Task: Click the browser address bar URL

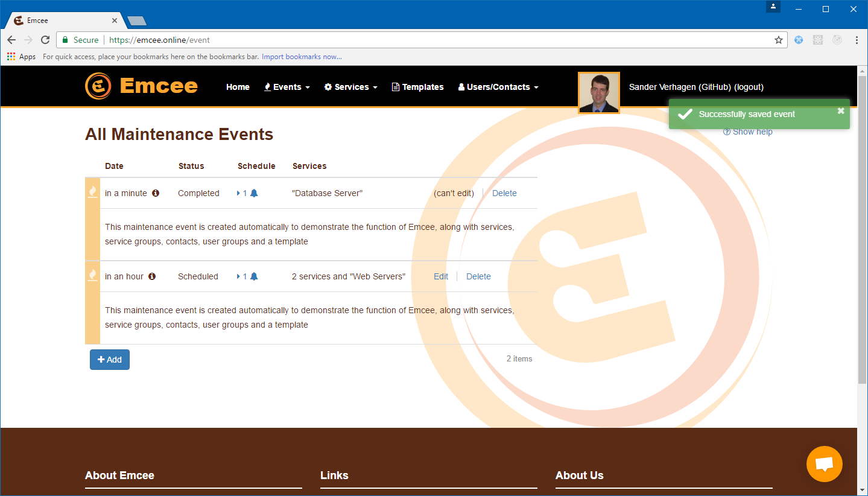Action: (x=159, y=40)
